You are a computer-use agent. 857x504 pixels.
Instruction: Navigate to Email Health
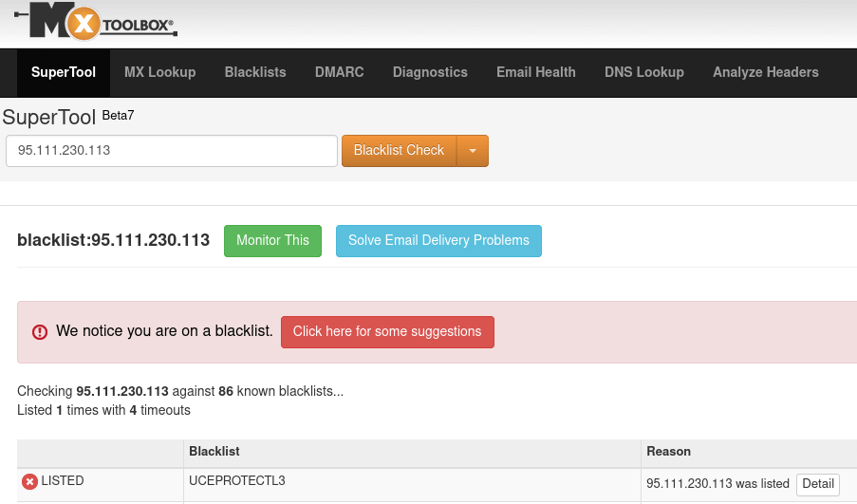pyautogui.click(x=535, y=72)
